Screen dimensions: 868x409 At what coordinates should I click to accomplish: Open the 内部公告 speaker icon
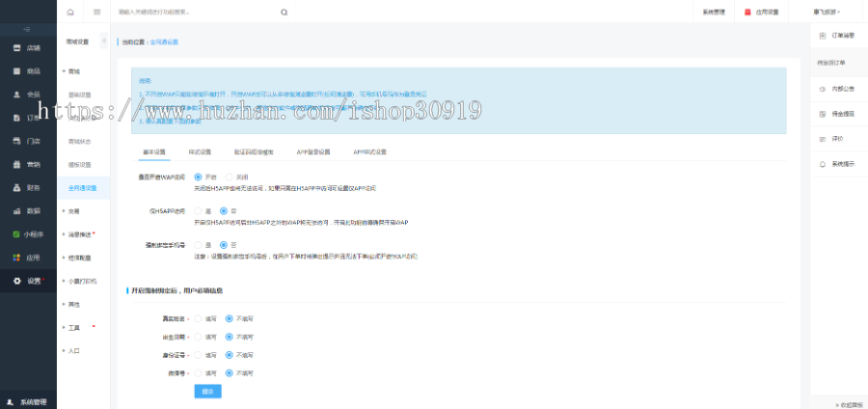tap(823, 89)
